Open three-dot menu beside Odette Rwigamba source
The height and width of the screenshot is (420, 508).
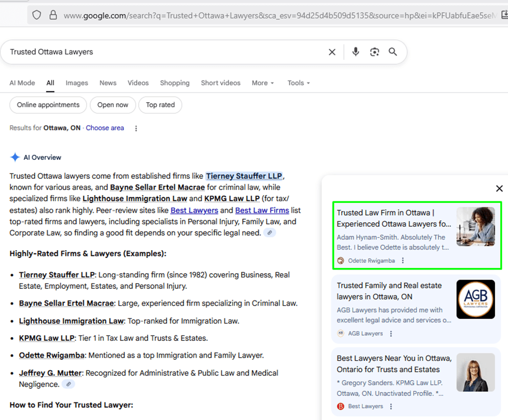click(x=403, y=261)
